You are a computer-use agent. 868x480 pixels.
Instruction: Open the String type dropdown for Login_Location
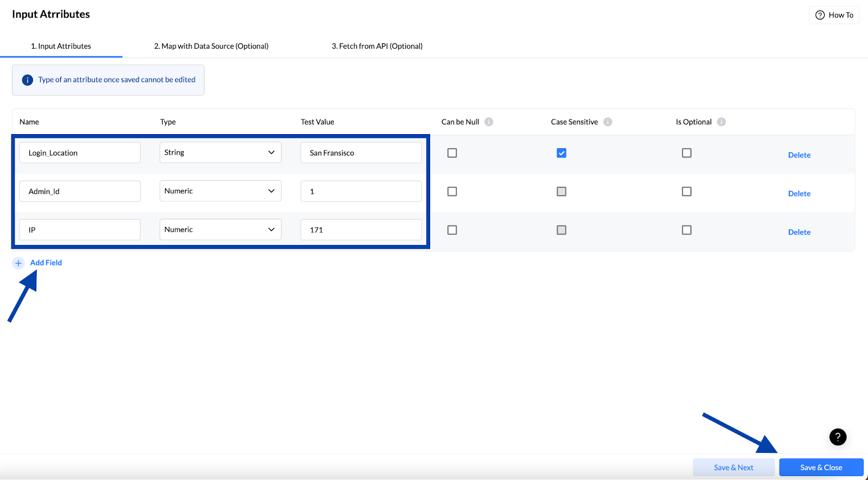coord(220,153)
